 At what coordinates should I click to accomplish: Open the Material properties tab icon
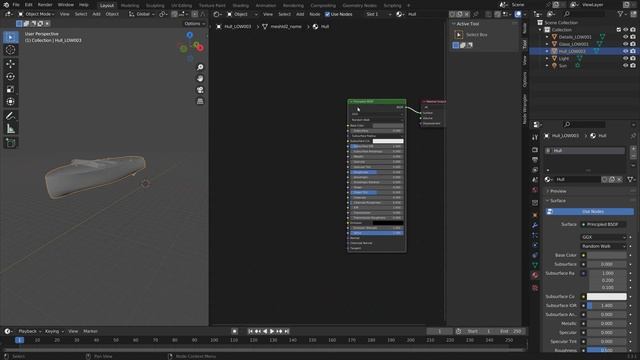535,276
